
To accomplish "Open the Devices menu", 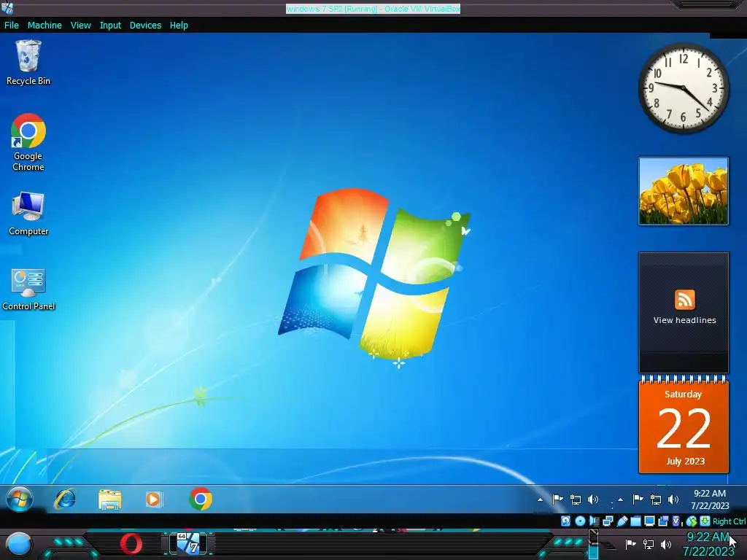I will coord(145,26).
